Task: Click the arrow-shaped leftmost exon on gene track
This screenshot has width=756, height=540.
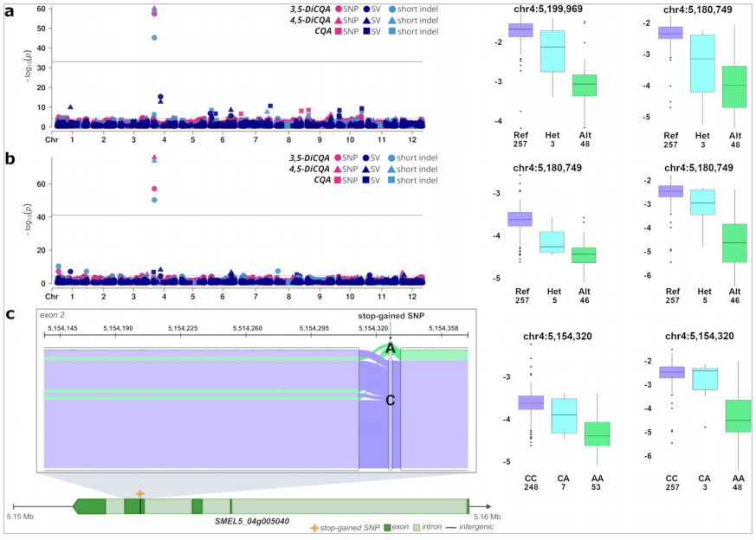Action: pyautogui.click(x=89, y=506)
